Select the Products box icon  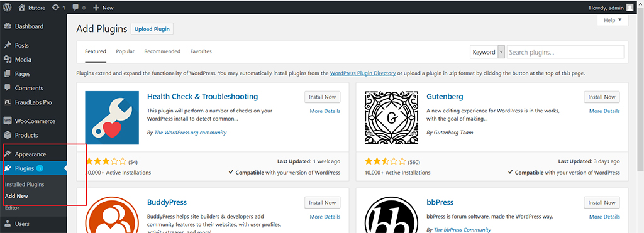7,135
